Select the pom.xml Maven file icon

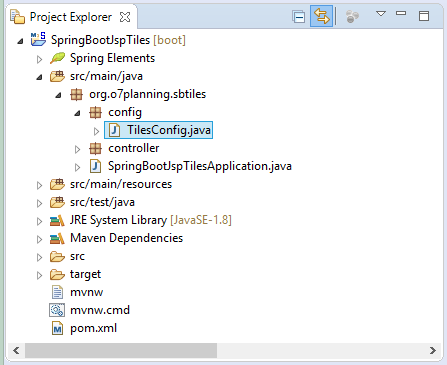point(57,329)
